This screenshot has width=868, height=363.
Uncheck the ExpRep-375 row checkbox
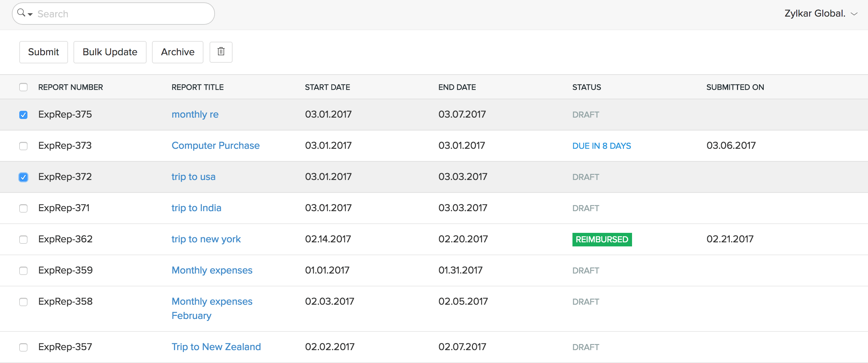pyautogui.click(x=23, y=115)
